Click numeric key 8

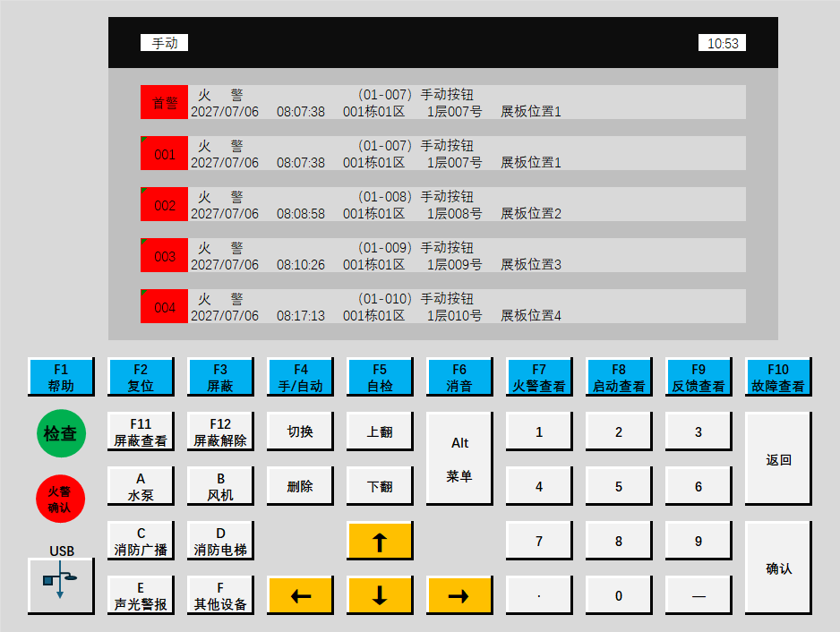pos(619,541)
